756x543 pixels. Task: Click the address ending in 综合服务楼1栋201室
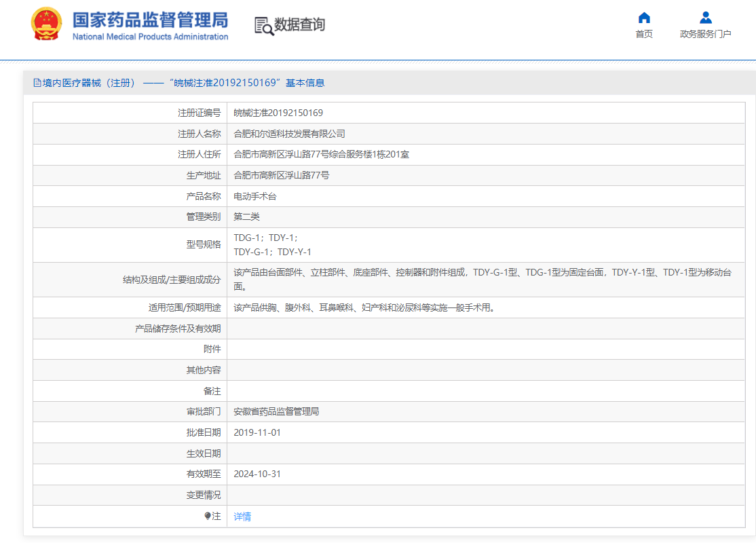coord(321,154)
